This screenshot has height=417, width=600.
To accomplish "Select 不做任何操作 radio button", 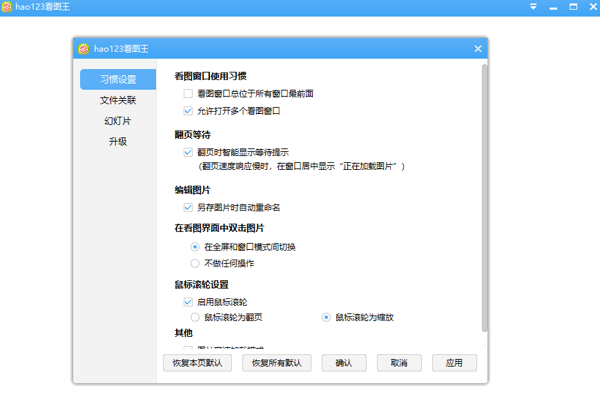I will [195, 264].
